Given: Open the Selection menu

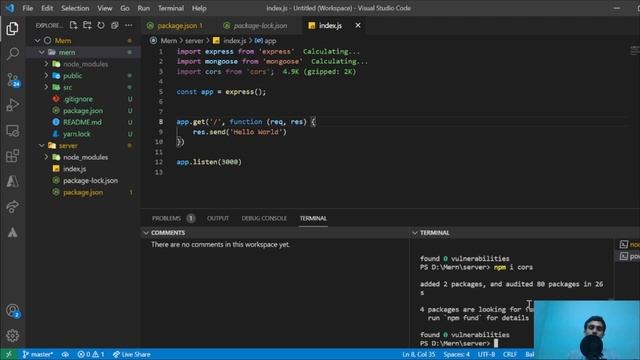Looking at the screenshot, I should (75, 8).
